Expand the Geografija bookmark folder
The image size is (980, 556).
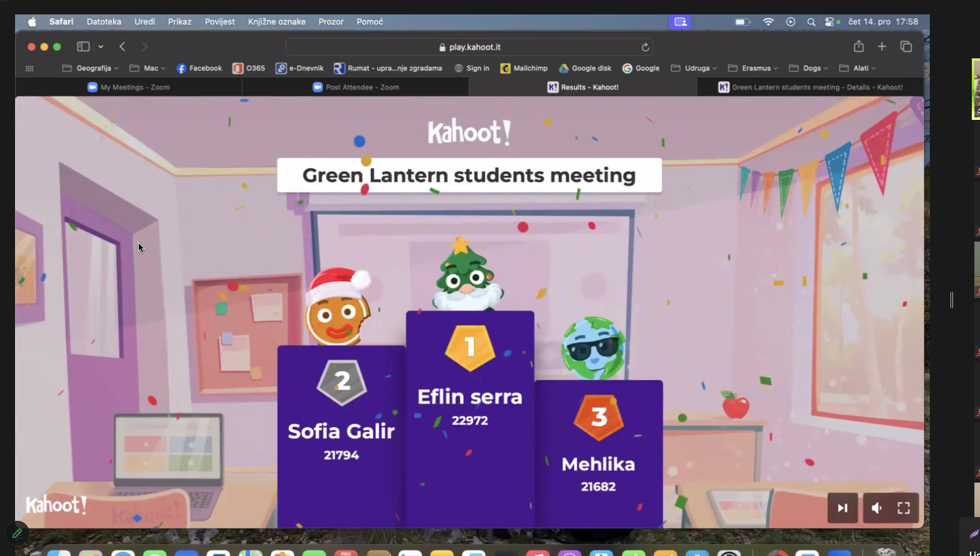90,68
